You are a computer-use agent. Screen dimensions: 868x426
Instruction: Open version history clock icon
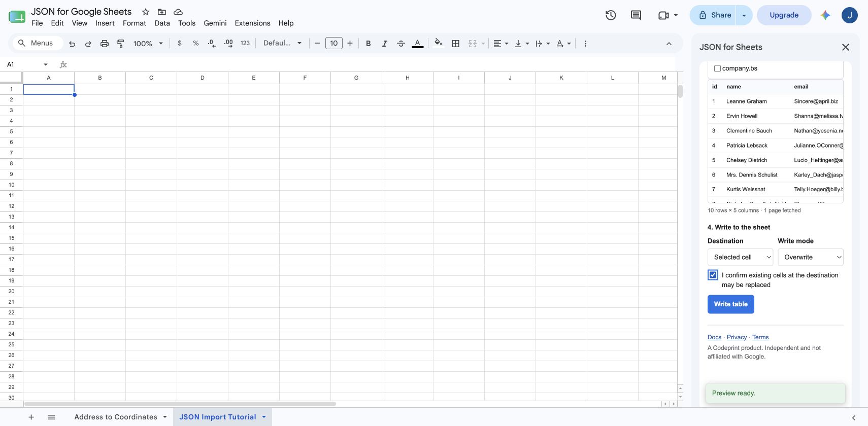pos(611,15)
